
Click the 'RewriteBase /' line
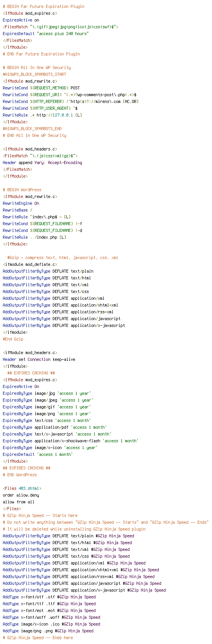(17, 210)
